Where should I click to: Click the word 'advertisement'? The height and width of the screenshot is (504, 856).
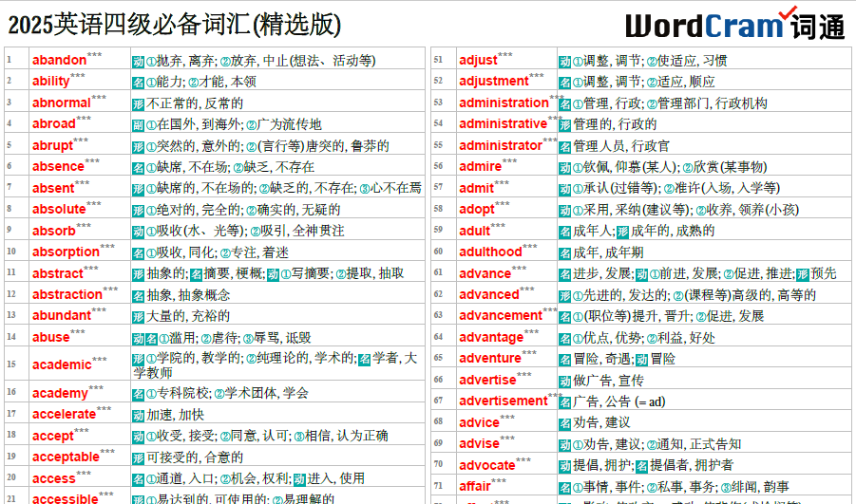[503, 401]
